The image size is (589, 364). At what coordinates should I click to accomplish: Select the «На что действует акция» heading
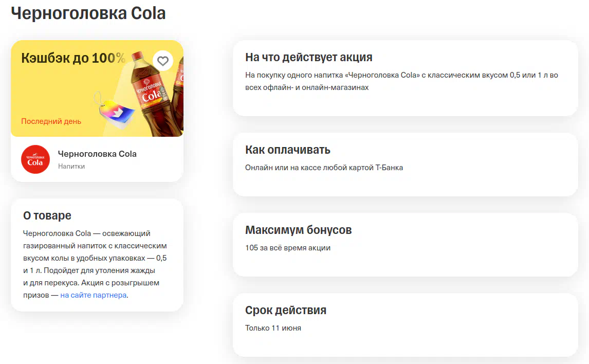pyautogui.click(x=308, y=57)
